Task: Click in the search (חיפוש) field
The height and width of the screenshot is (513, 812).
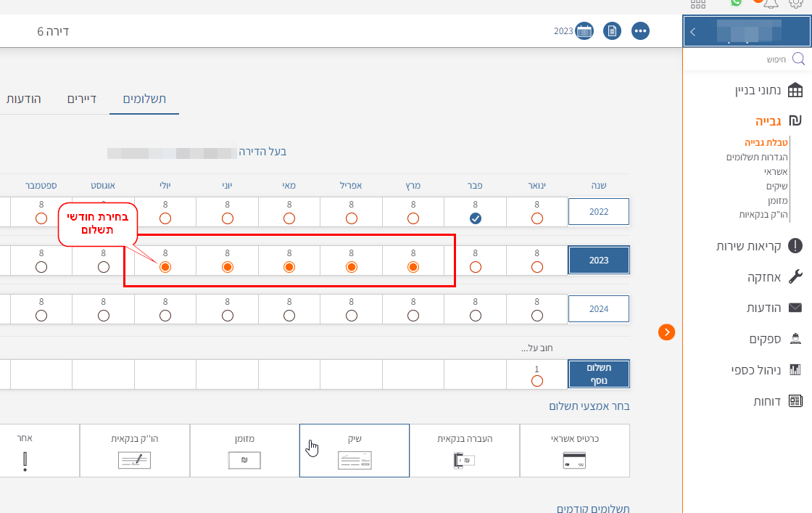Action: pos(754,59)
